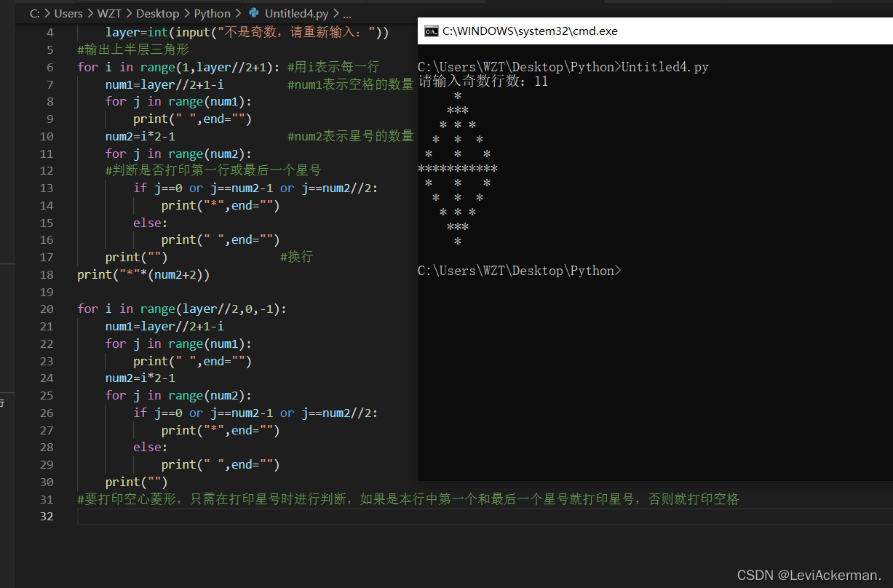Open the "WZT" breadcrumb segment
The image size is (893, 588).
click(x=109, y=13)
